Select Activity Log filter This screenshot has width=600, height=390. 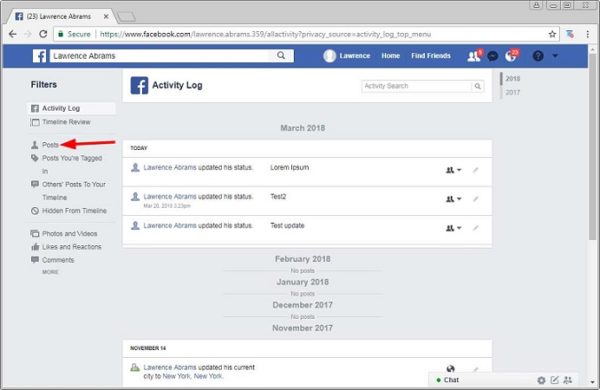(71, 108)
